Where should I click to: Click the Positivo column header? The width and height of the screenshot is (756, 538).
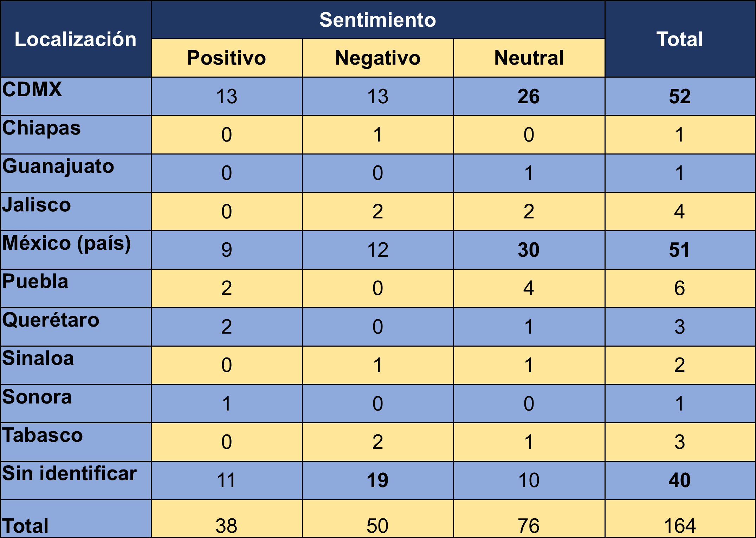(x=227, y=58)
